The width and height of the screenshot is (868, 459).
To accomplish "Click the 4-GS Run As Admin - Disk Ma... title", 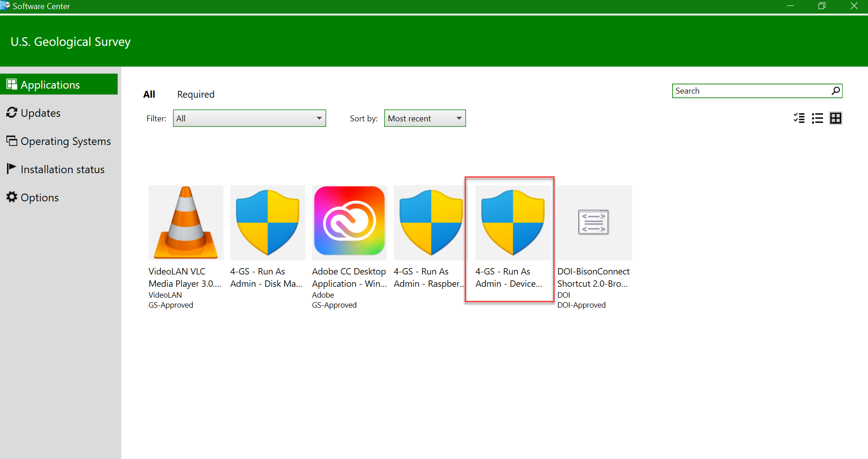I will click(266, 277).
